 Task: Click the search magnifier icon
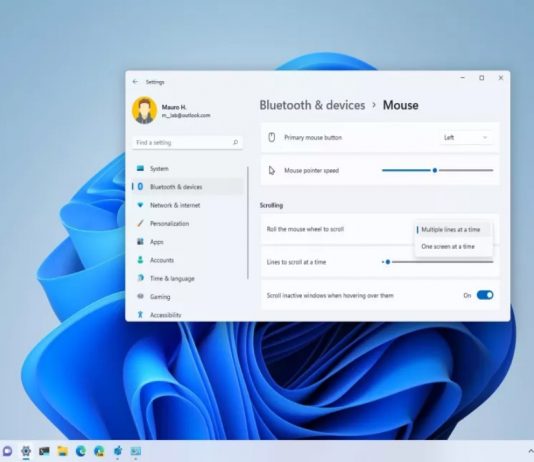[235, 142]
